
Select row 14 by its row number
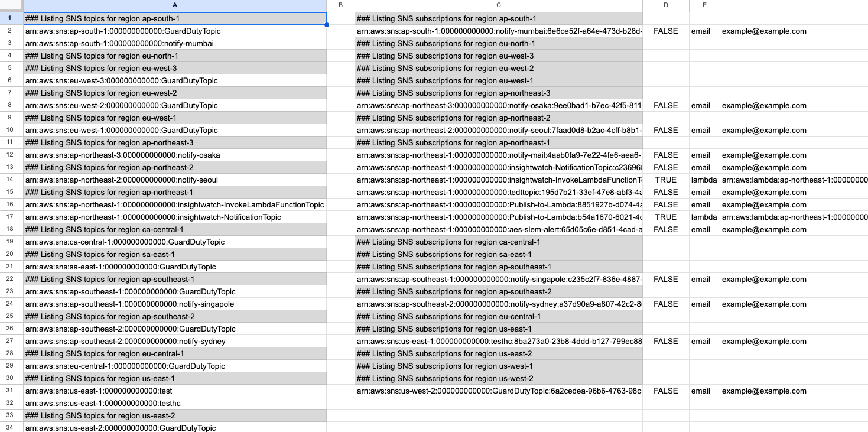click(x=11, y=180)
